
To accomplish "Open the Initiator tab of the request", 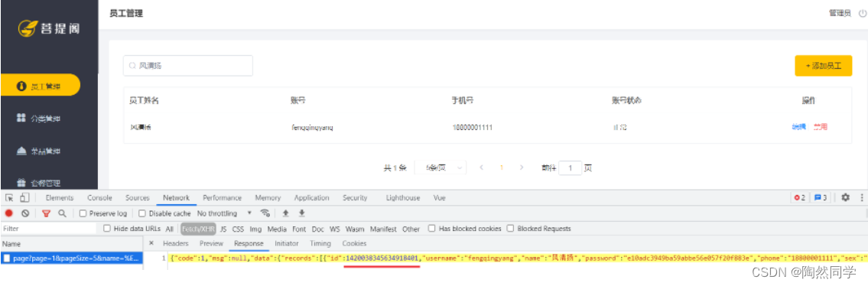I will tap(286, 243).
